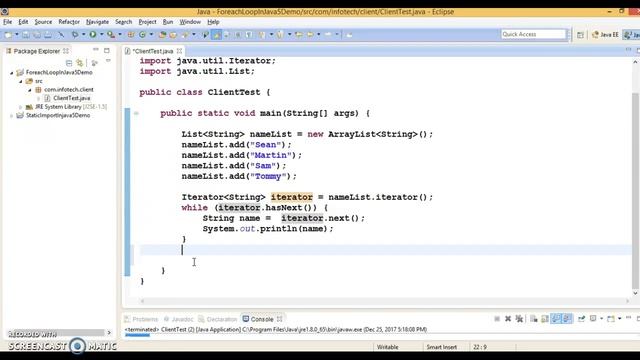The height and width of the screenshot is (360, 640).
Task: Click Package Explorer focus task icon
Action: pos(95,63)
